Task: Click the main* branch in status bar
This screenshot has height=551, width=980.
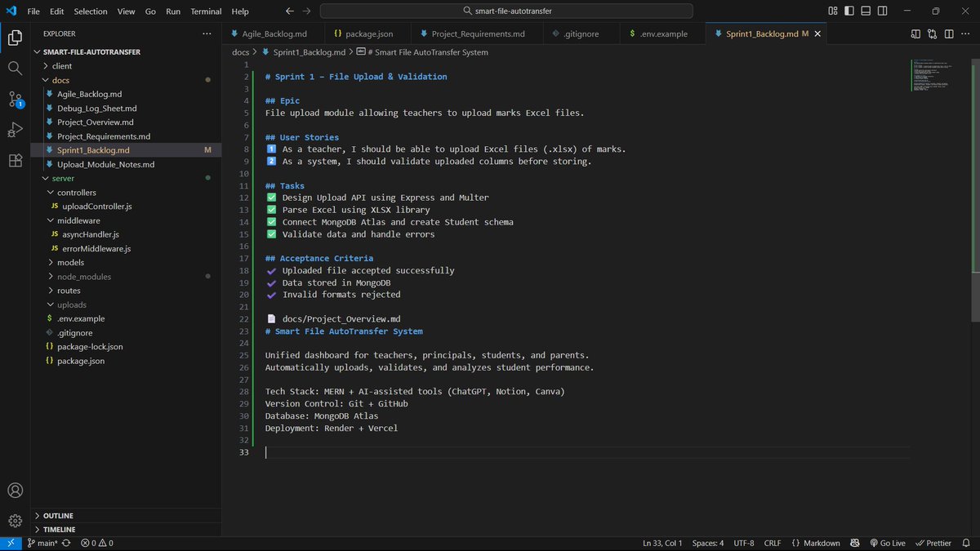Action: coord(42,543)
